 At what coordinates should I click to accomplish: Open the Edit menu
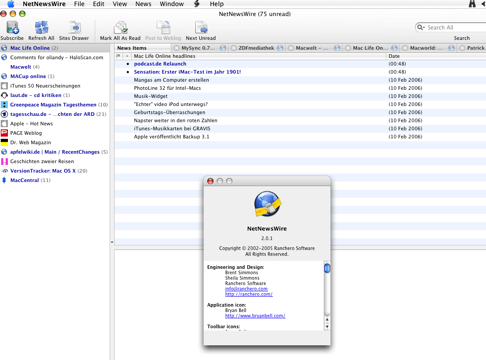coord(98,4)
